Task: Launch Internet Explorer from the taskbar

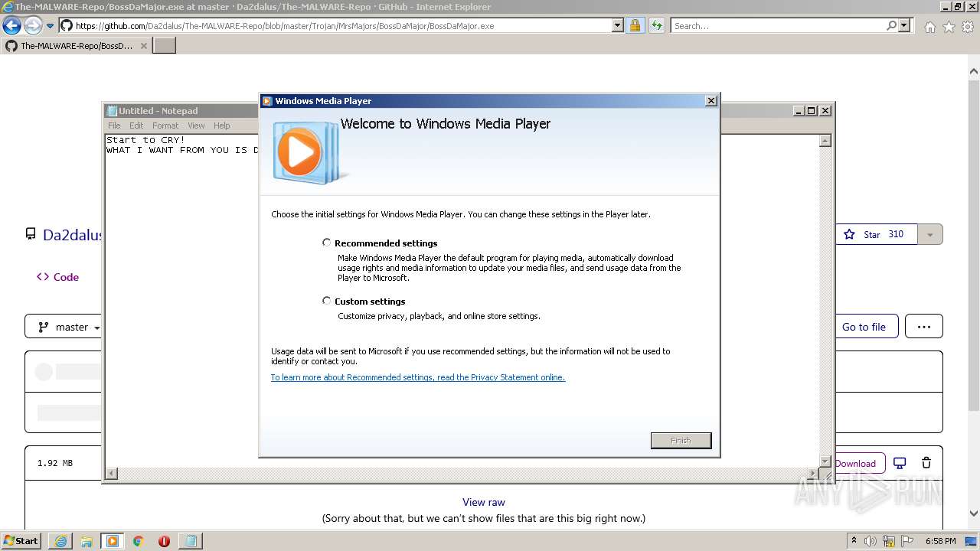Action: click(60, 541)
